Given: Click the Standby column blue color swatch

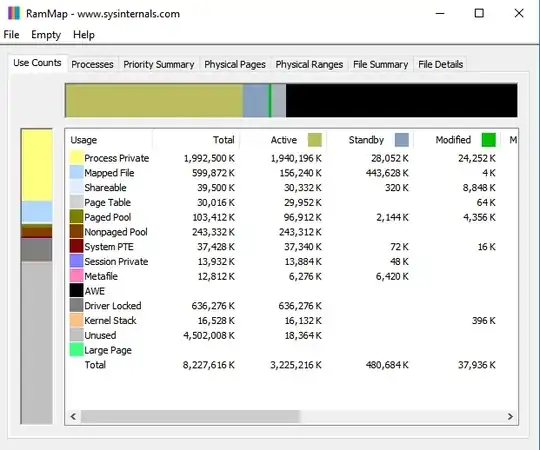Looking at the screenshot, I should coord(402,140).
